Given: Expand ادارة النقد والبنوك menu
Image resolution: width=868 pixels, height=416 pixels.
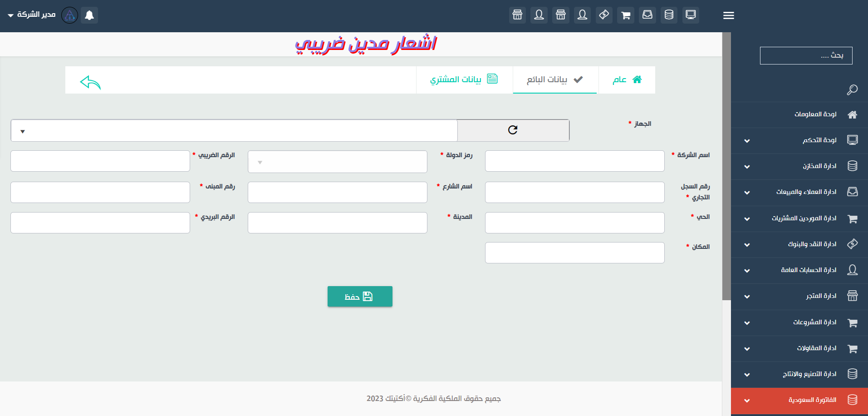Looking at the screenshot, I should [x=799, y=244].
